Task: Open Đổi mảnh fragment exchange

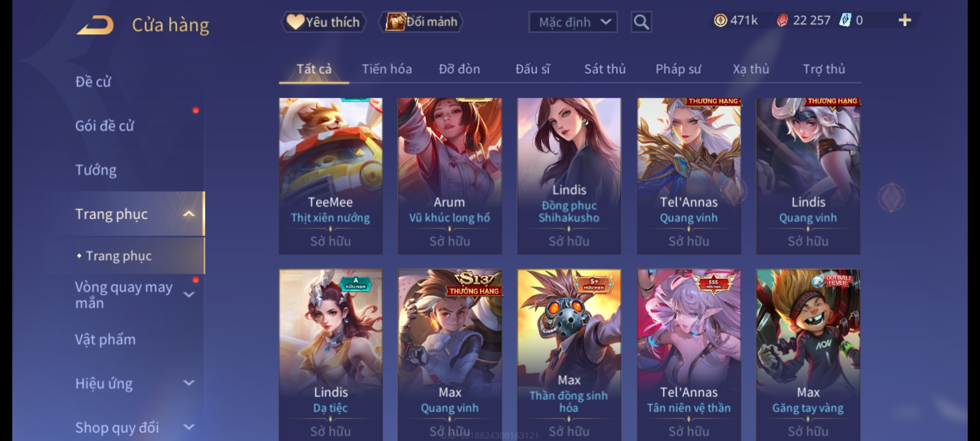Action: tap(421, 22)
